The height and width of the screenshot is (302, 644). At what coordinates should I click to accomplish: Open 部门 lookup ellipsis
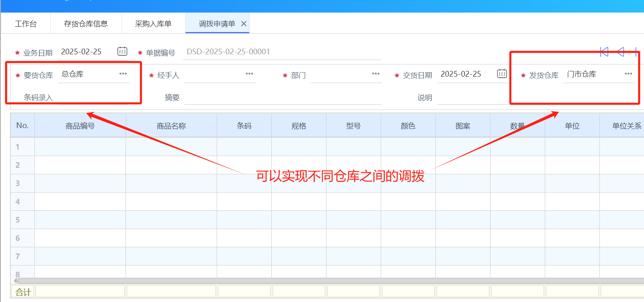pos(376,74)
